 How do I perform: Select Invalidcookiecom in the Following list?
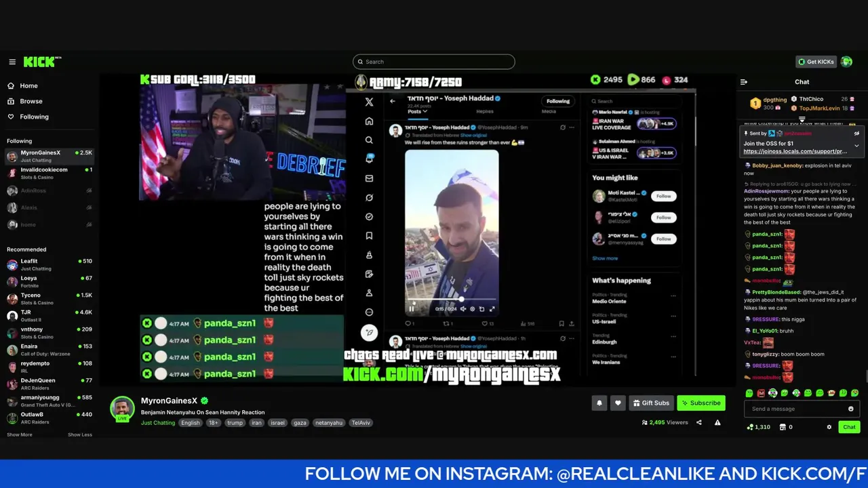(49, 174)
